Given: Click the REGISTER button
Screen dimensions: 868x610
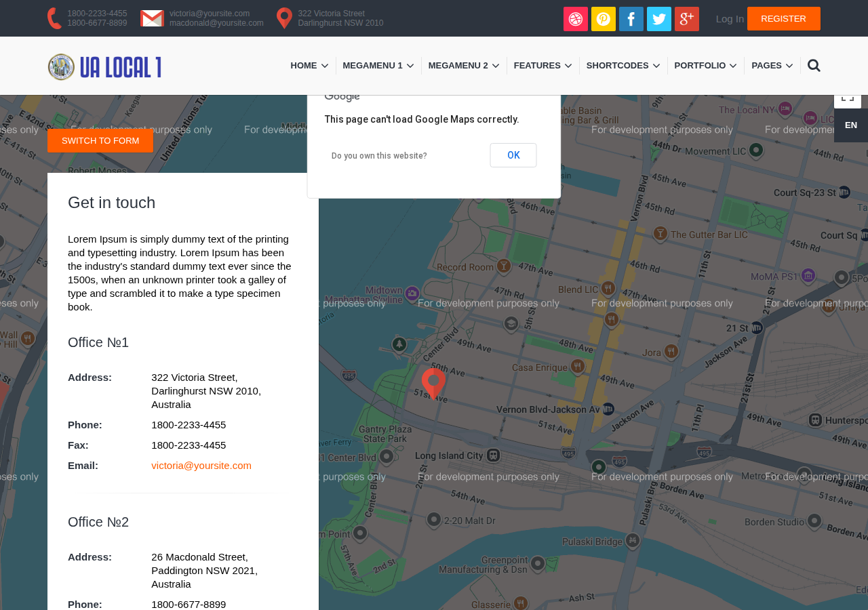Looking at the screenshot, I should [x=784, y=19].
